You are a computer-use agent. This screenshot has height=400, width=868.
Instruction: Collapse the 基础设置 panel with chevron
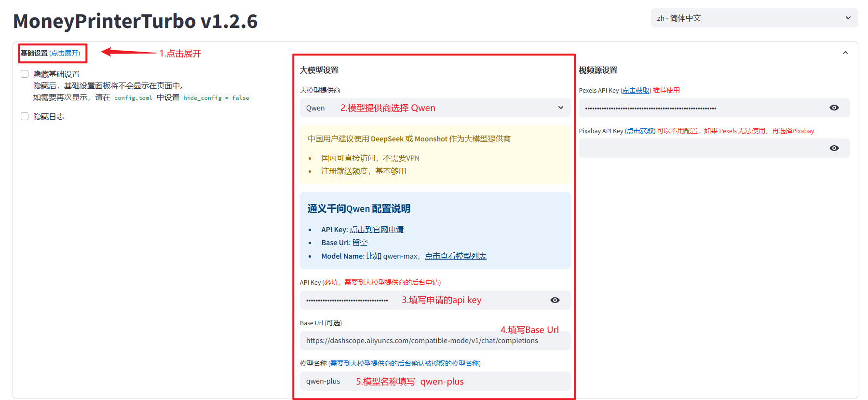coord(845,53)
